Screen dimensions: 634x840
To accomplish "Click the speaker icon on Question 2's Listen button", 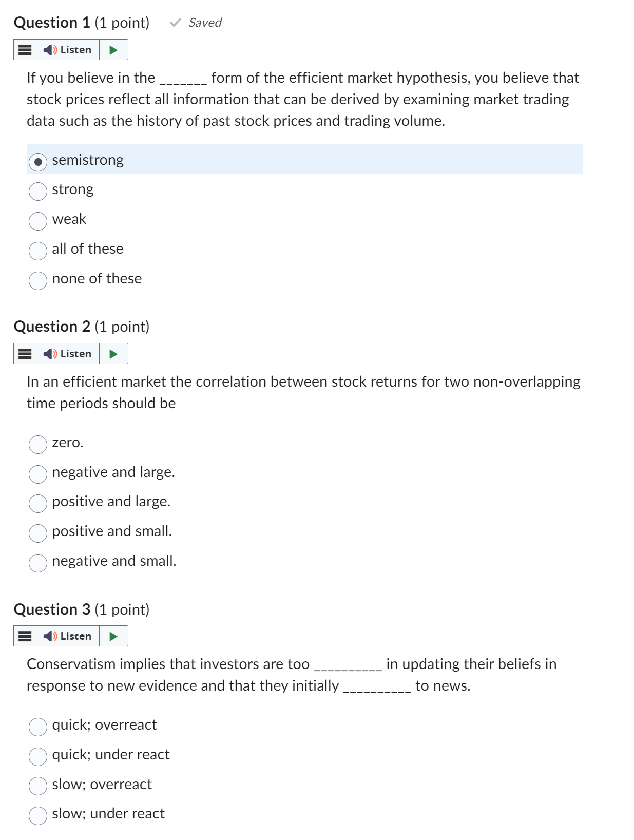I will coord(49,353).
